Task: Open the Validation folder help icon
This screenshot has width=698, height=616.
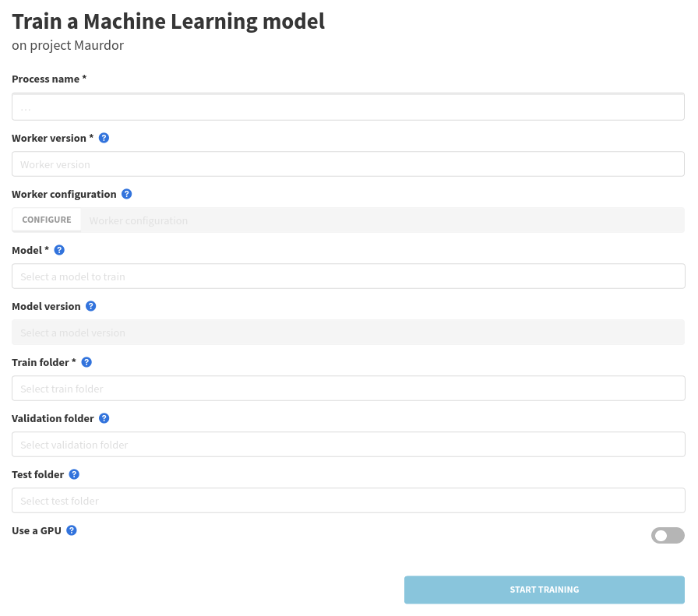Action: click(x=104, y=418)
